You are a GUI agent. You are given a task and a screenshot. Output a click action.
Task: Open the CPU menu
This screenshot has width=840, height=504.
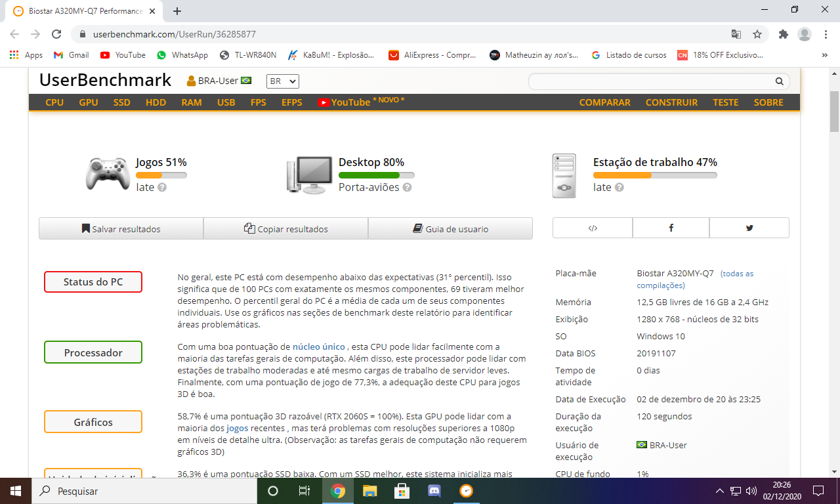point(54,102)
